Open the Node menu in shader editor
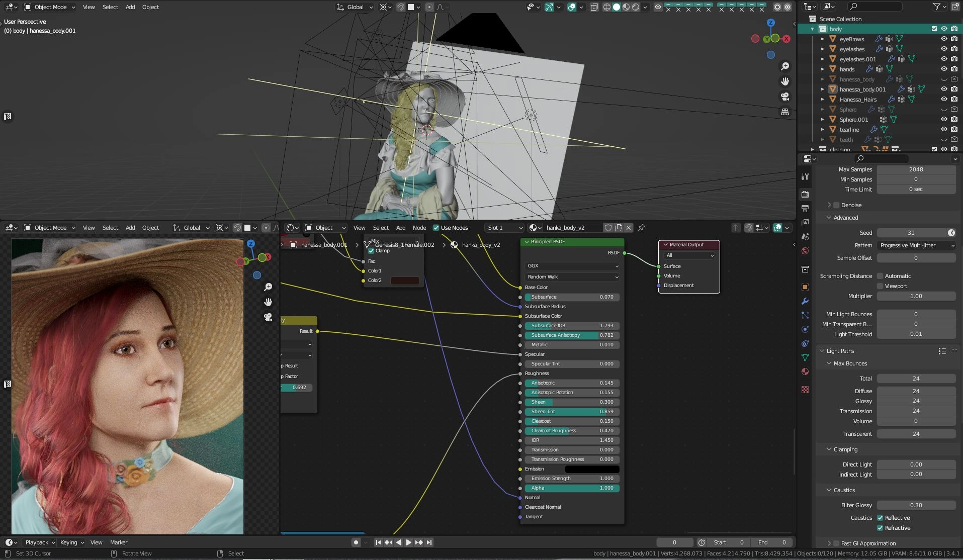Image resolution: width=963 pixels, height=560 pixels. tap(419, 228)
